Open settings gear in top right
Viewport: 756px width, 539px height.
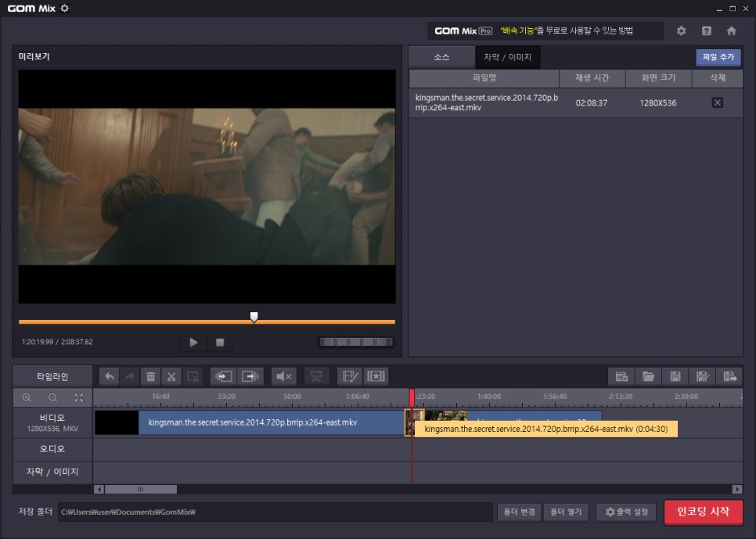681,31
